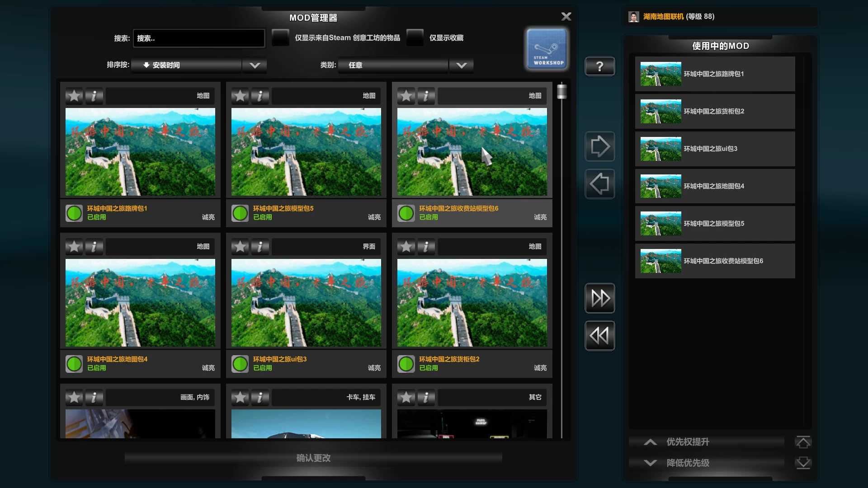This screenshot has width=868, height=488.
Task: Click 优先权提升 button
Action: (687, 442)
